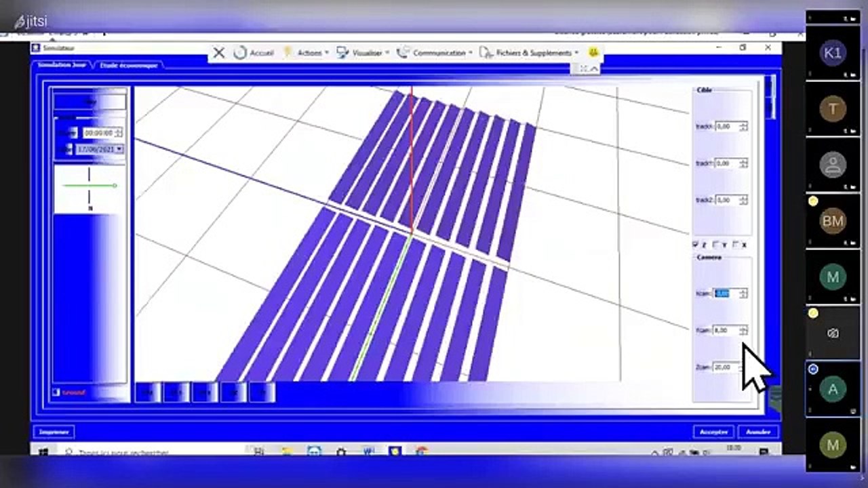868x488 pixels.
Task: Click the yellow smiley icon in the toolbar
Action: pyautogui.click(x=593, y=52)
